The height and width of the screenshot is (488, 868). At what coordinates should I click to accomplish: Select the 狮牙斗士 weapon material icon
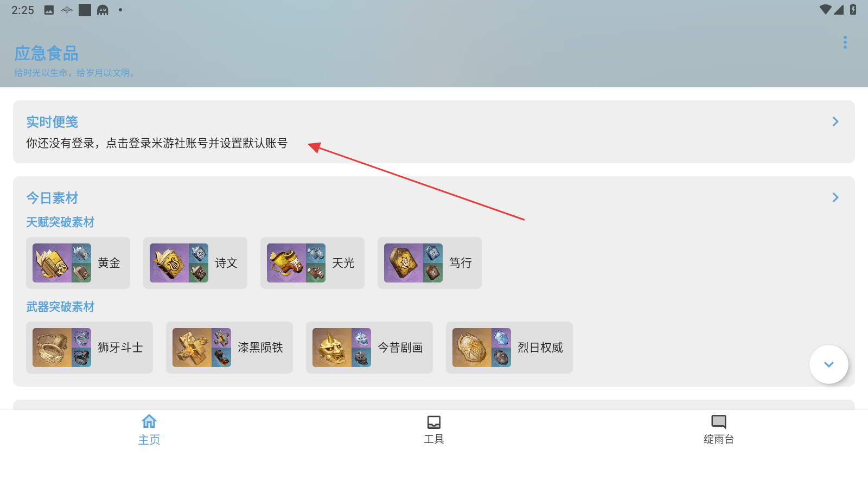(62, 348)
